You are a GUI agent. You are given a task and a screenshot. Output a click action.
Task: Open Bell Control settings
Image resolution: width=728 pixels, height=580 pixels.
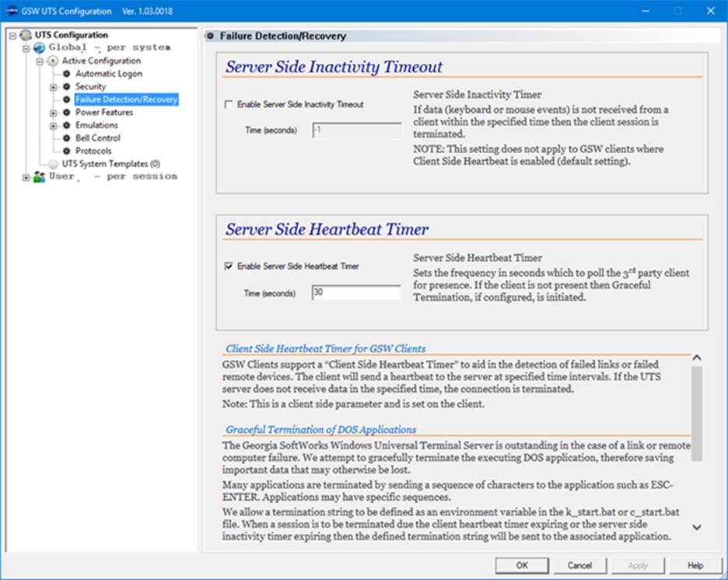(x=98, y=138)
